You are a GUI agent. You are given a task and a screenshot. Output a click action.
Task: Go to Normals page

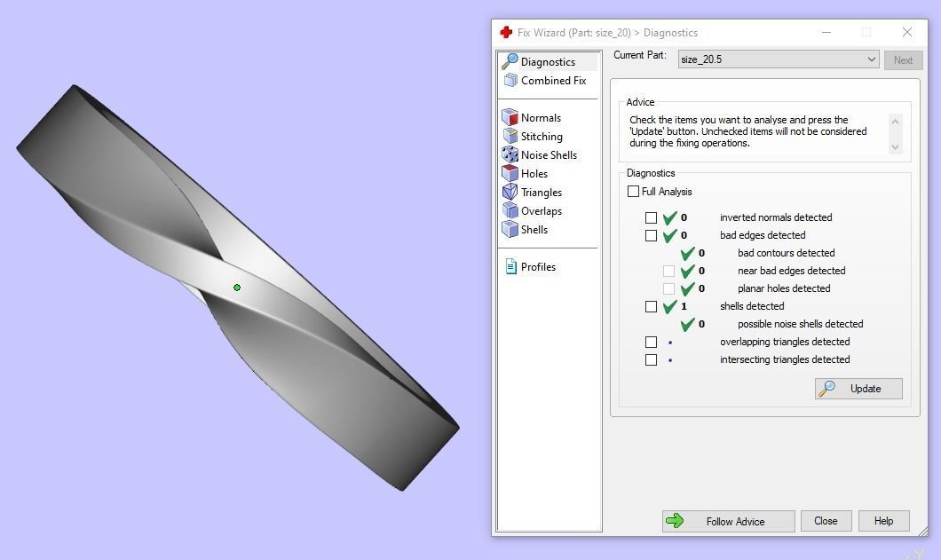(x=541, y=118)
